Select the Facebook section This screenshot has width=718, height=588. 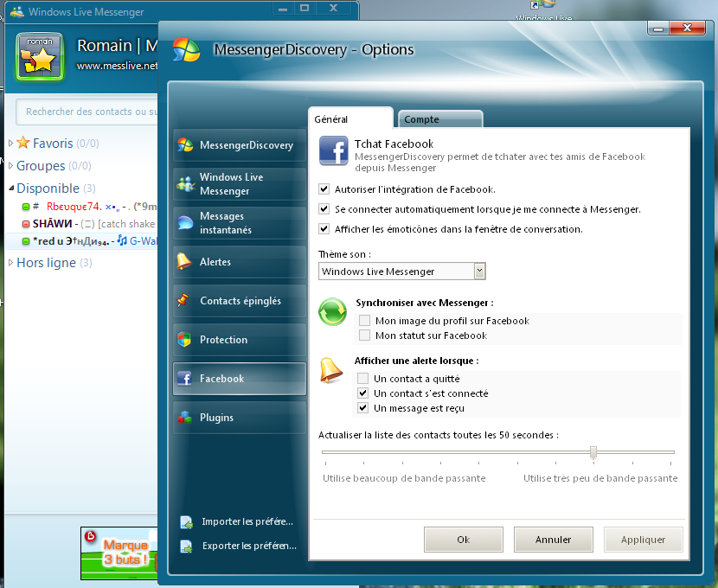[x=240, y=379]
